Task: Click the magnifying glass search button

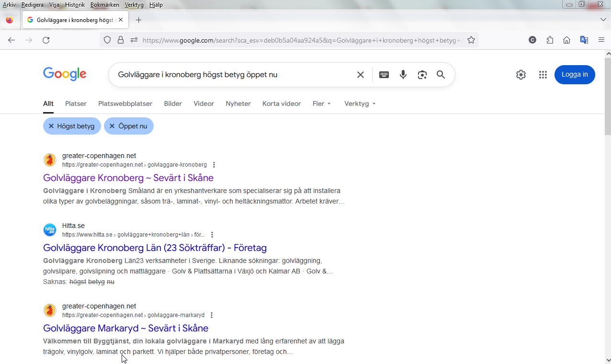Action: point(441,75)
